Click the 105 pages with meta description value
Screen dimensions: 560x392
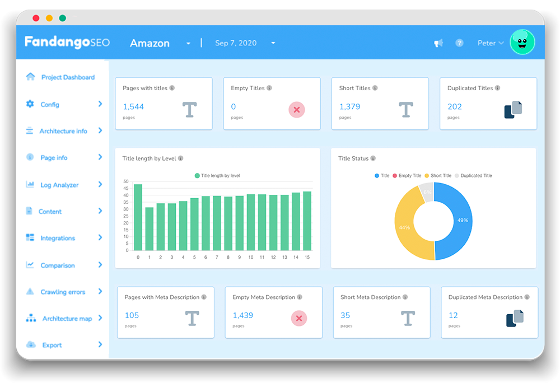[132, 315]
